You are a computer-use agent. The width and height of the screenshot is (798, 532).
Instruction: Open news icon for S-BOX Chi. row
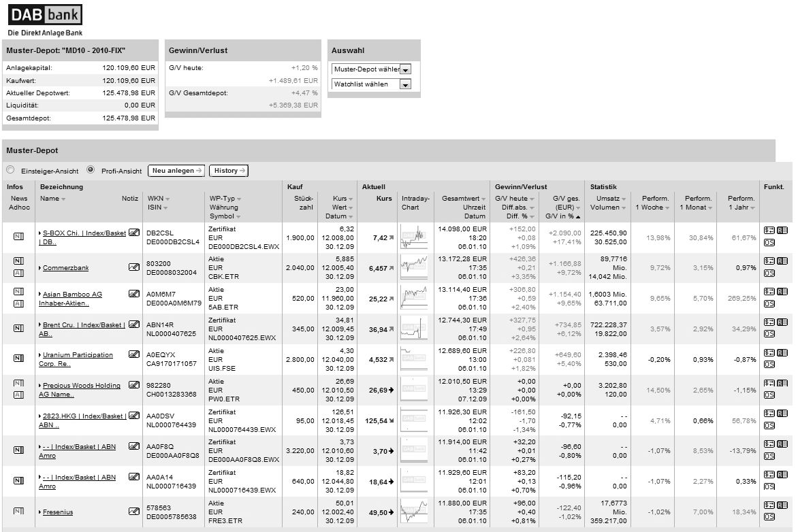(18, 236)
